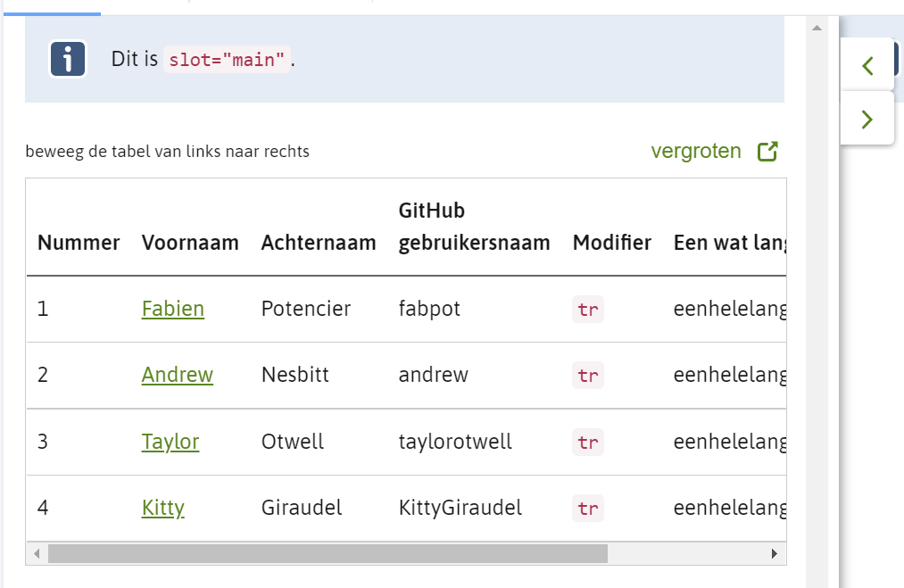
Task: Open the "Andrew" link
Action: pos(177,375)
